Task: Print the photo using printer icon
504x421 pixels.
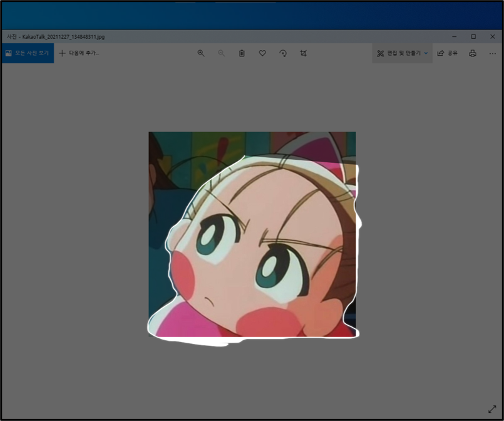Action: click(x=473, y=53)
